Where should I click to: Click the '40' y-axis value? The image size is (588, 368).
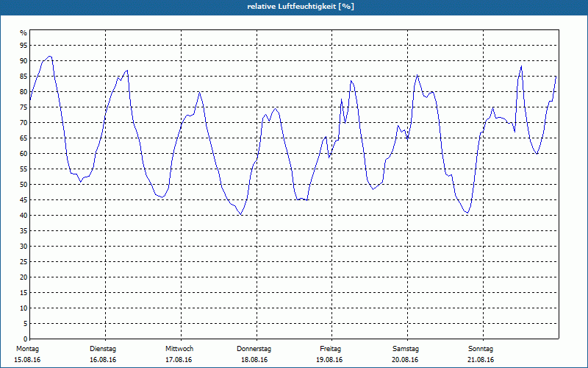pyautogui.click(x=24, y=215)
